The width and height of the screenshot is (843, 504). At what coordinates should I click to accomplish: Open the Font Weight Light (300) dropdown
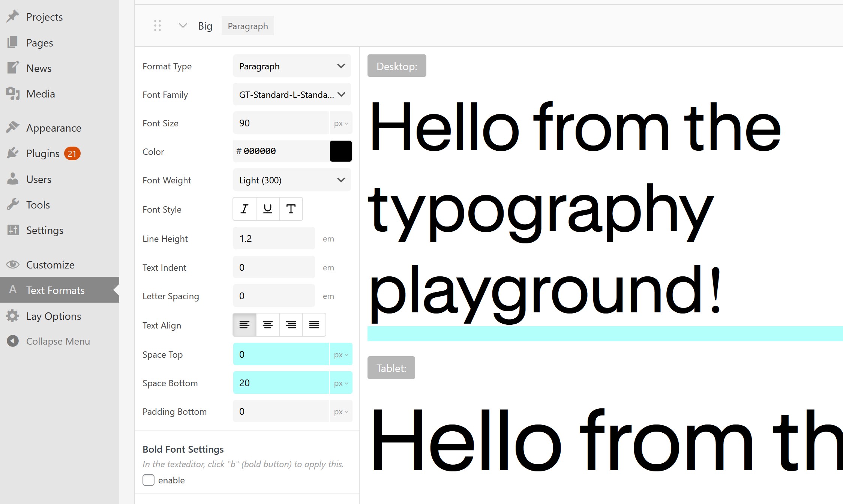[x=292, y=180]
